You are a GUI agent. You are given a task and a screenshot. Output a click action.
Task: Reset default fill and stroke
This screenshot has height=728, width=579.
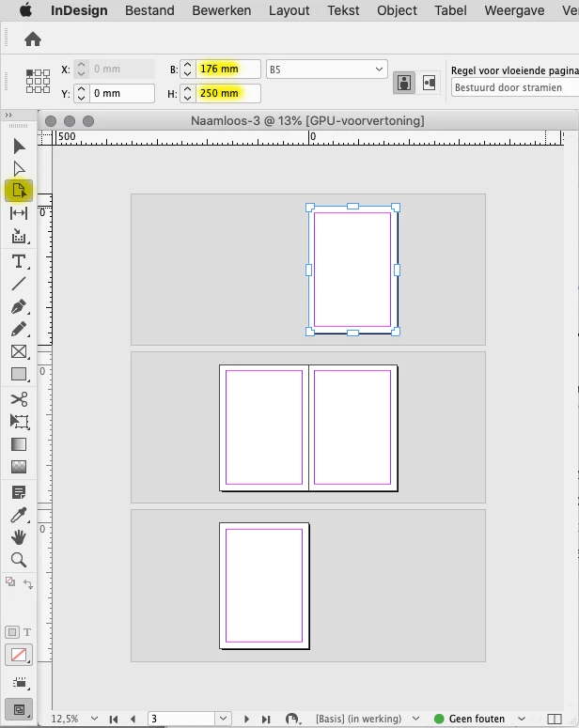tap(10, 581)
